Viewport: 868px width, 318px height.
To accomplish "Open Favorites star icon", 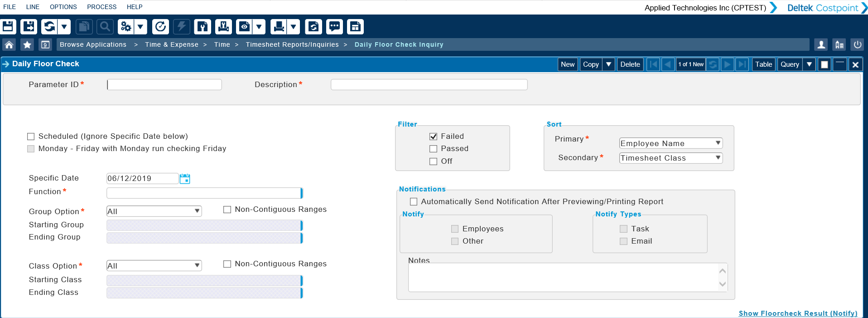I will point(27,44).
